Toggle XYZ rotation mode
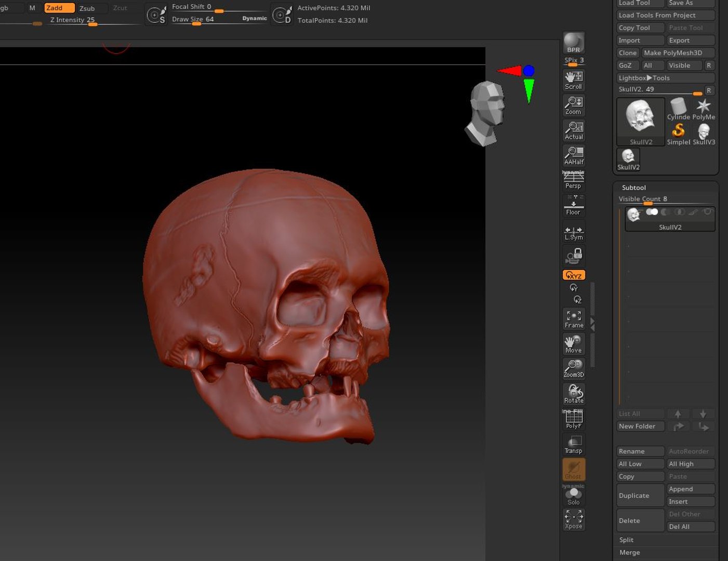Viewport: 728px width, 561px height. [x=574, y=275]
